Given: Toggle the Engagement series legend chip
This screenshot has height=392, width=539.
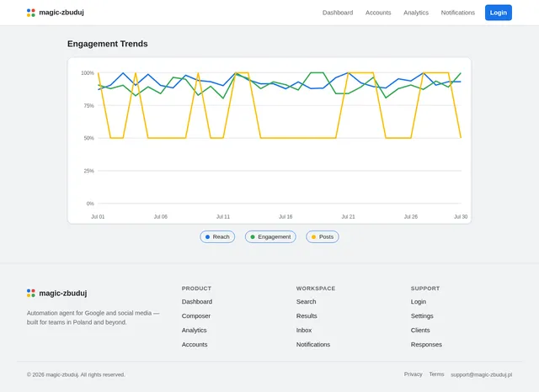Looking at the screenshot, I should point(270,237).
